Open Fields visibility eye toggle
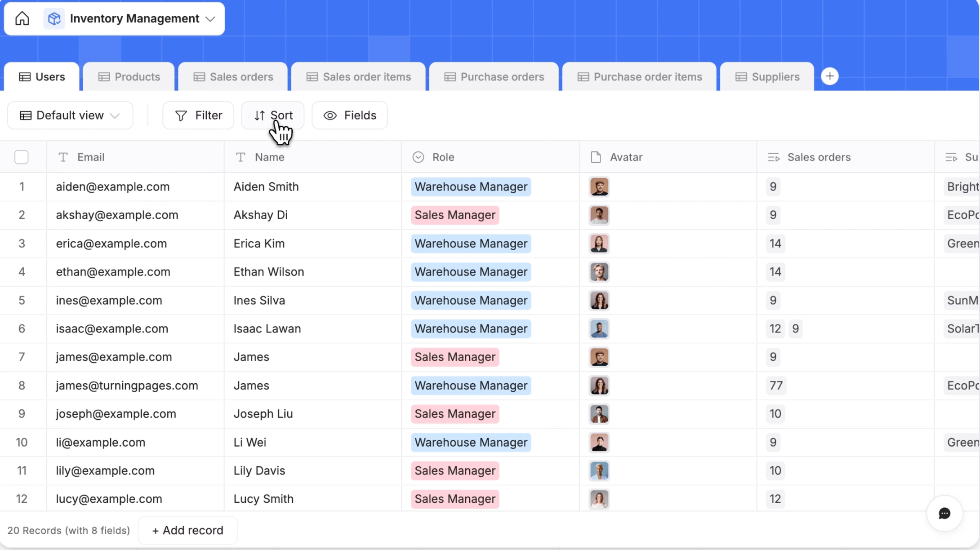The width and height of the screenshot is (980, 550). pos(330,115)
